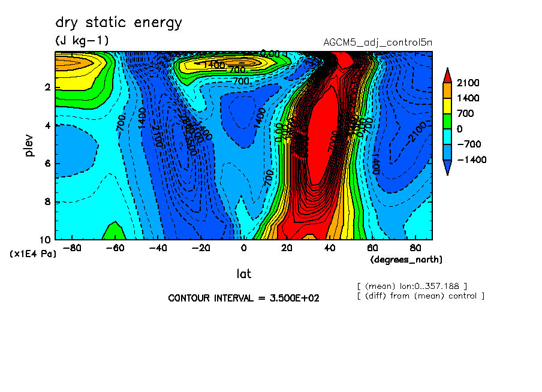Click the y-axis tick label '2'
The height and width of the screenshot is (392, 542).
pos(47,87)
